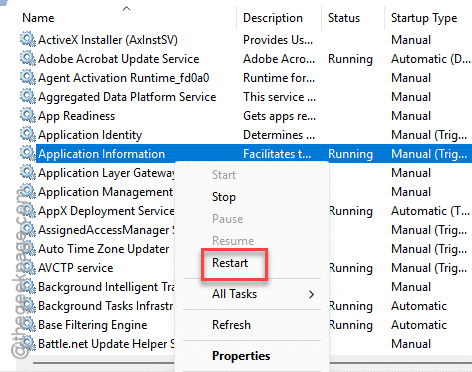Select the Background Tasks Infrastructure service
This screenshot has height=372, width=472.
click(x=106, y=306)
